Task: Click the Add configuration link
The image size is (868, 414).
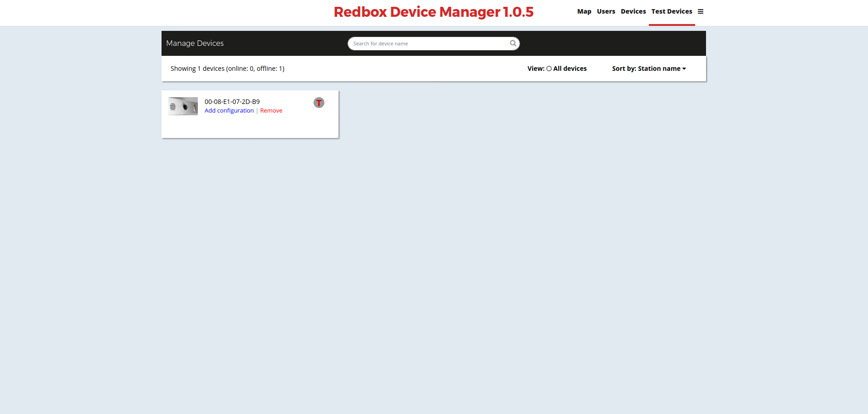Action: point(229,111)
